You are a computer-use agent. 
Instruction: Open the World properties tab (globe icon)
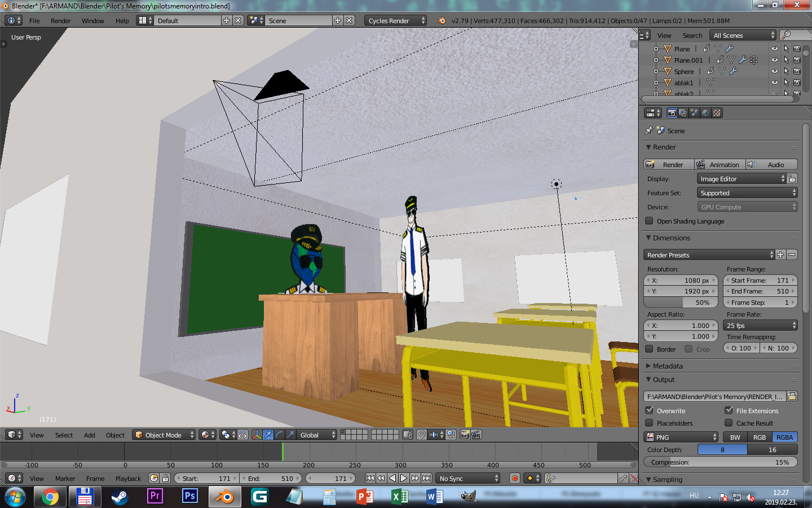coord(705,113)
